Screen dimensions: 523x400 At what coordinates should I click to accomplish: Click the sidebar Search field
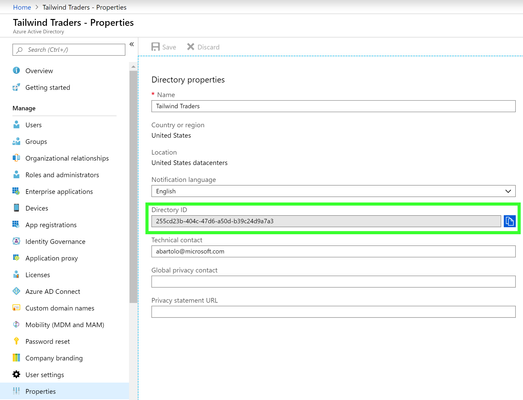[69, 50]
